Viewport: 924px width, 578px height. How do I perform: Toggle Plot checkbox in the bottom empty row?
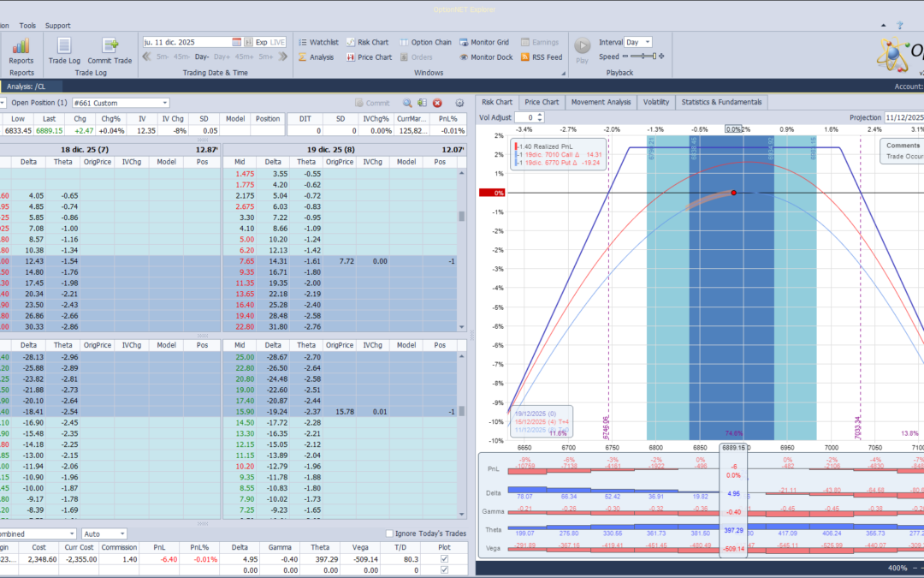click(444, 570)
